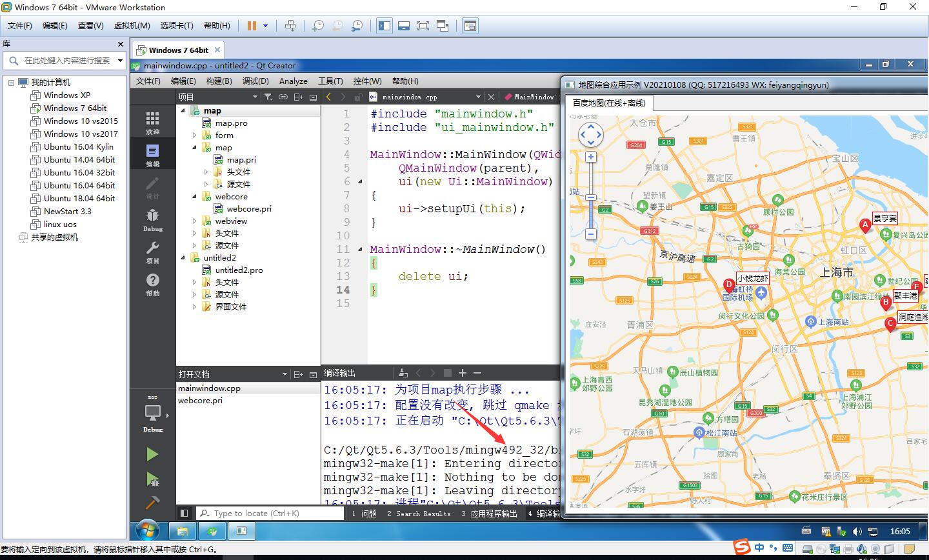Click the map zoom slider handle

click(591, 197)
